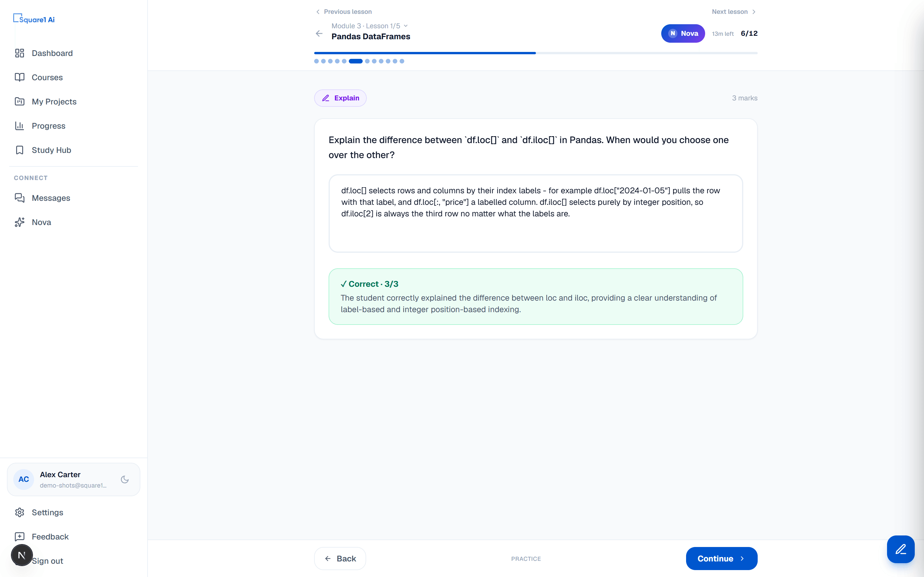Open the Nova sparkle icon in sidebar
Viewport: 924px width, 577px height.
(19, 222)
